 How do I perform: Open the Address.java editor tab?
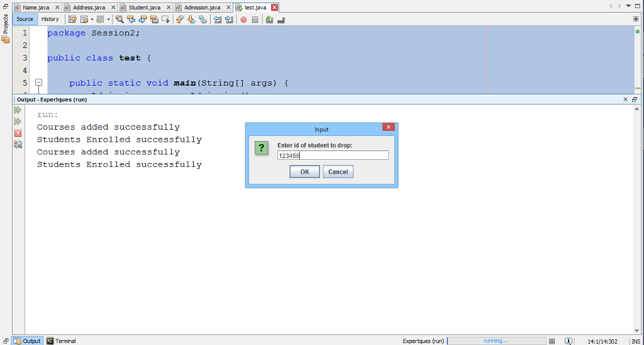[89, 8]
